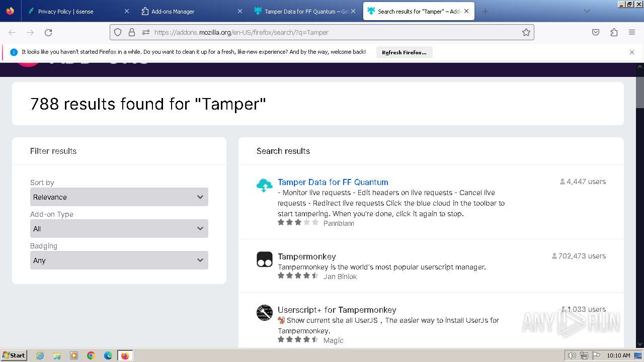
Task: Open a new tab with plus button
Action: 485,11
